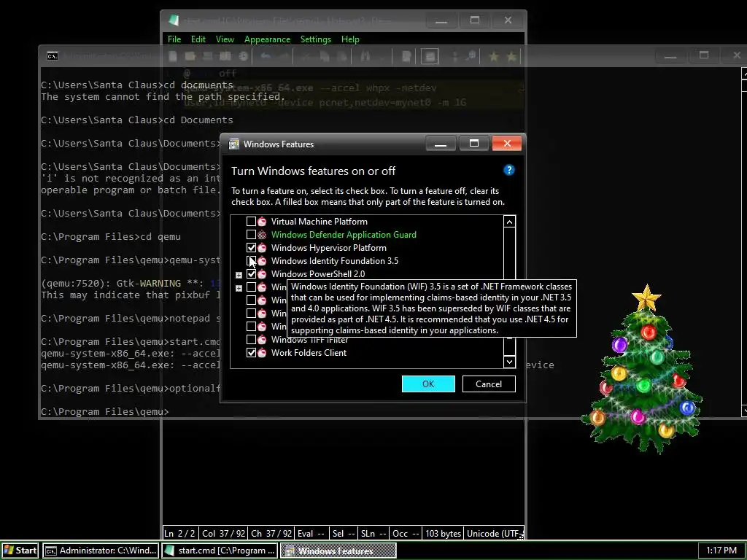This screenshot has height=560, width=747.
Task: Click the features list scroll up arrow
Action: point(509,222)
